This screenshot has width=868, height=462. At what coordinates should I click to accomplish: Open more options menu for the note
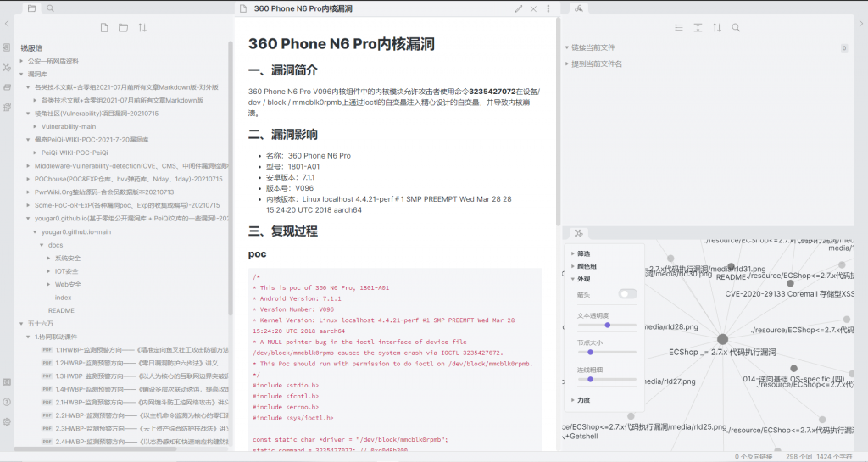click(548, 8)
